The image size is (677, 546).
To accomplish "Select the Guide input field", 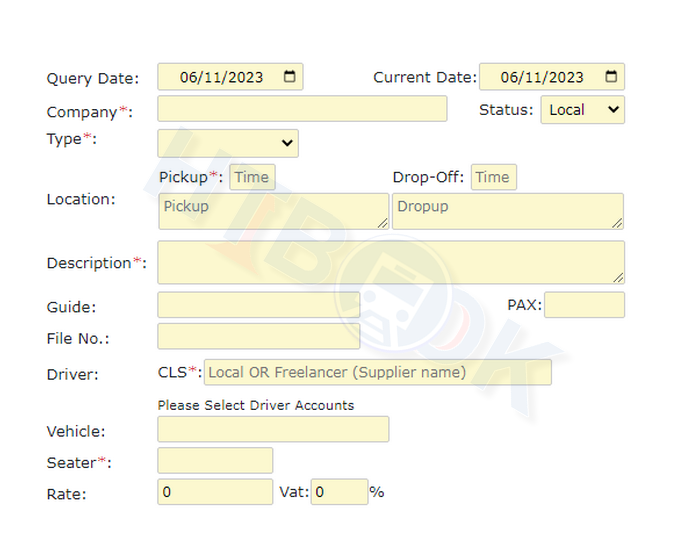I will pos(258,305).
